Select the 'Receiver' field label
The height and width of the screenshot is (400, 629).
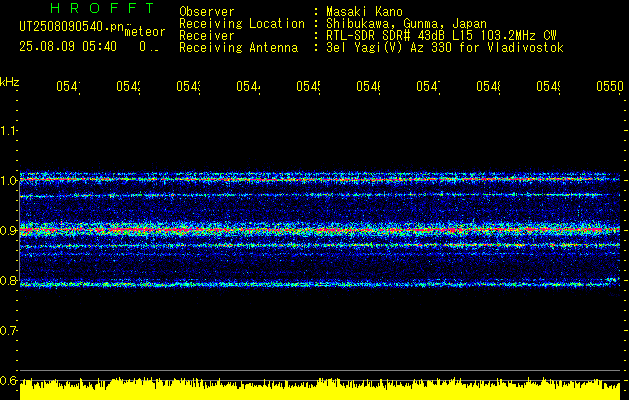point(207,36)
